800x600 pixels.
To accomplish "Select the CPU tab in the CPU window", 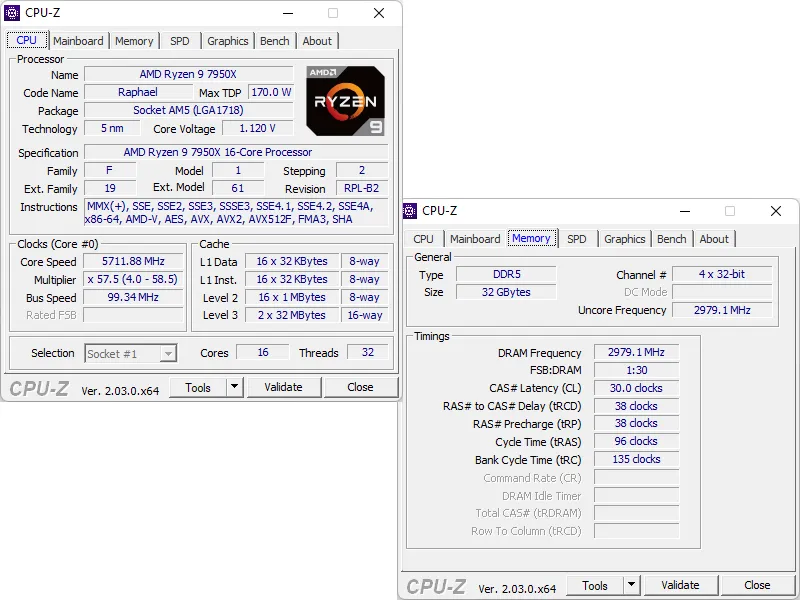I will [27, 40].
